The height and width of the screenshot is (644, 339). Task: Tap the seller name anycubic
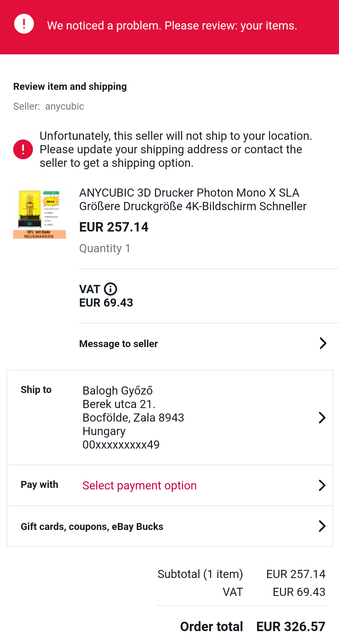point(65,106)
